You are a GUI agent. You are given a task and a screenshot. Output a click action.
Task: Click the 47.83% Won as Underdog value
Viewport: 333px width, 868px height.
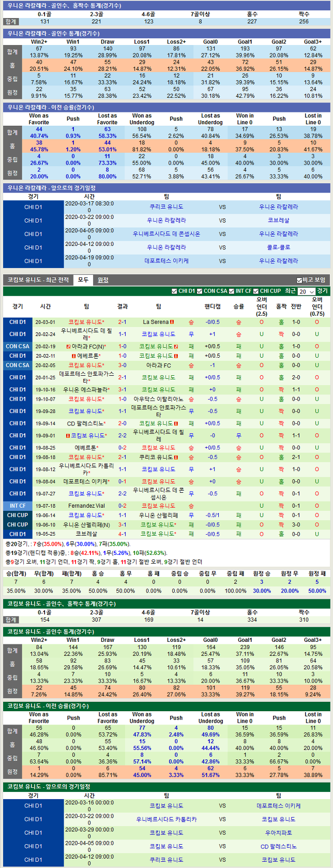[142, 734]
